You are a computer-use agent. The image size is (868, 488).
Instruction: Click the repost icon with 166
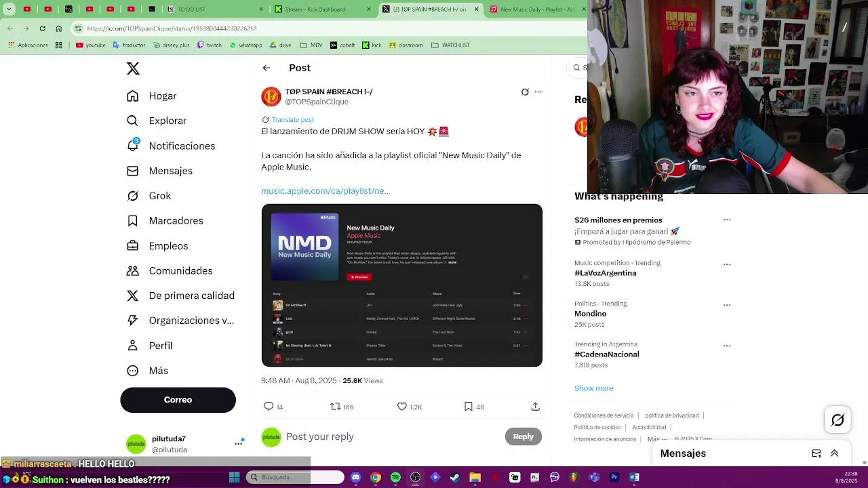(335, 407)
